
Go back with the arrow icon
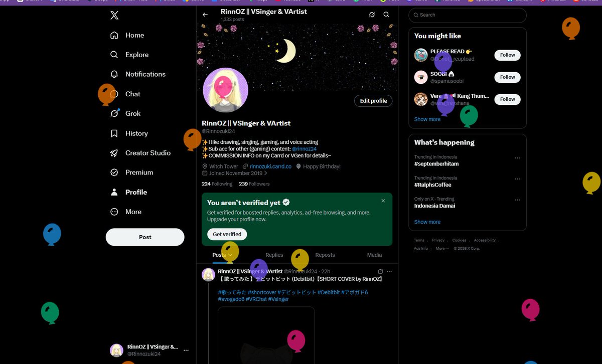[205, 15]
